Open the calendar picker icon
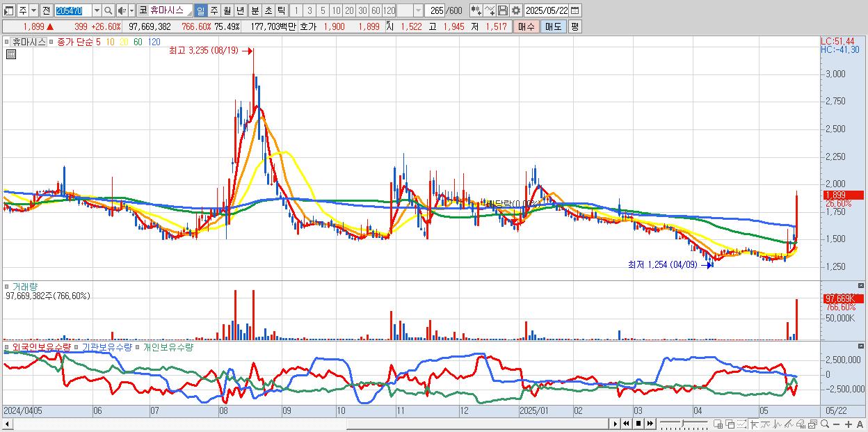The image size is (868, 432). [x=575, y=10]
